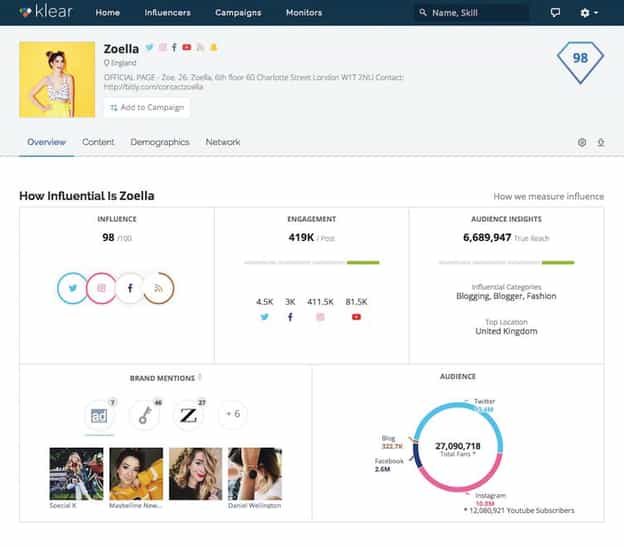624x547 pixels.
Task: Open Zoella's YouTube icon next to name
Action: click(x=186, y=47)
